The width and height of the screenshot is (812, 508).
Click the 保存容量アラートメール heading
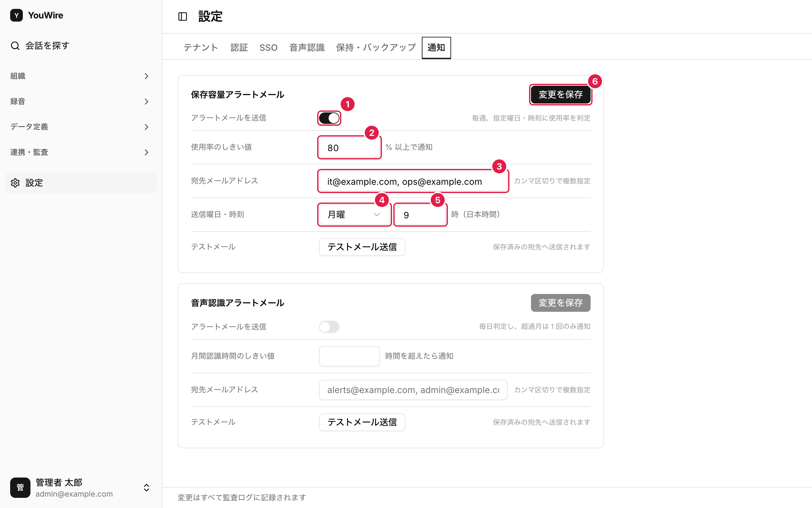click(x=238, y=95)
